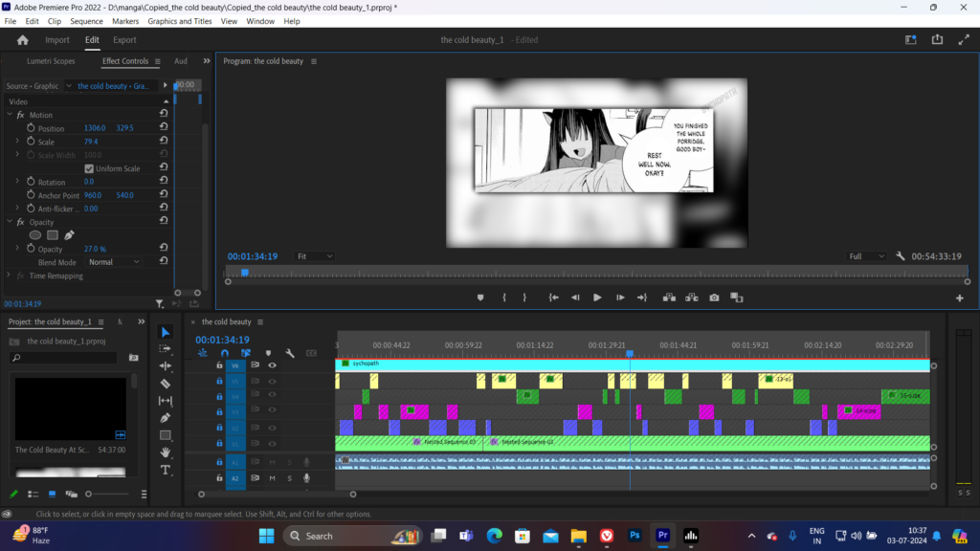
Task: Export frame with camera icon
Action: tap(714, 298)
